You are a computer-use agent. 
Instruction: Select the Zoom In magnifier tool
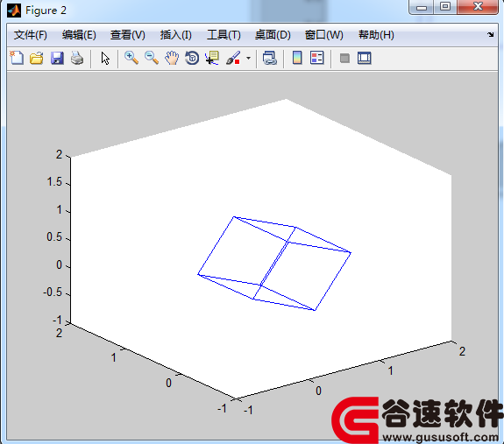pyautogui.click(x=131, y=58)
